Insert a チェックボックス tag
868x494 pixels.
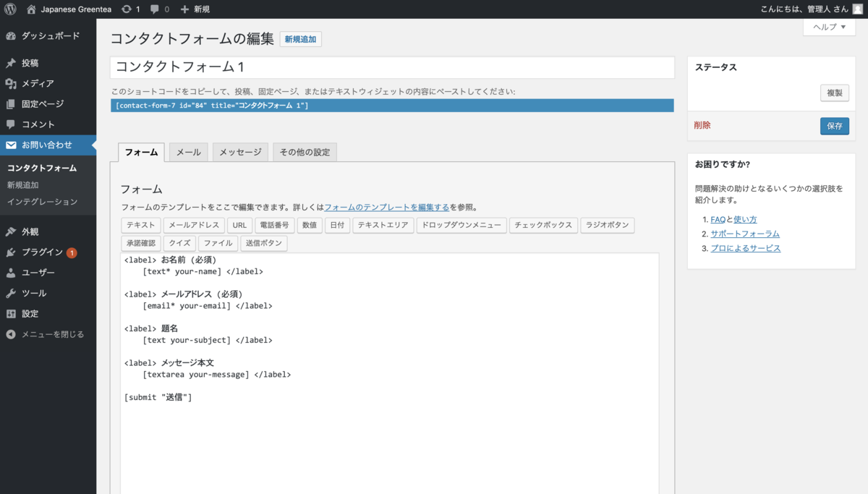coord(543,225)
